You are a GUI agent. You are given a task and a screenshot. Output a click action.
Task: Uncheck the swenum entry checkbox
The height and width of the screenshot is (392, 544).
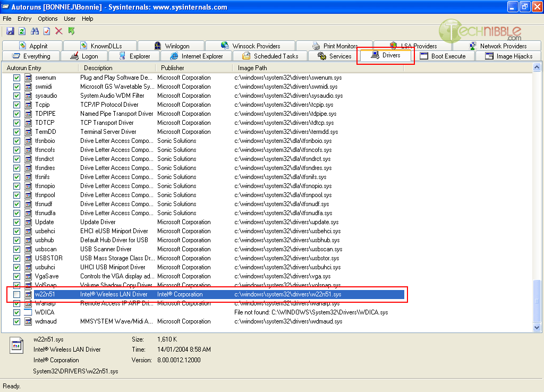pyautogui.click(x=16, y=78)
